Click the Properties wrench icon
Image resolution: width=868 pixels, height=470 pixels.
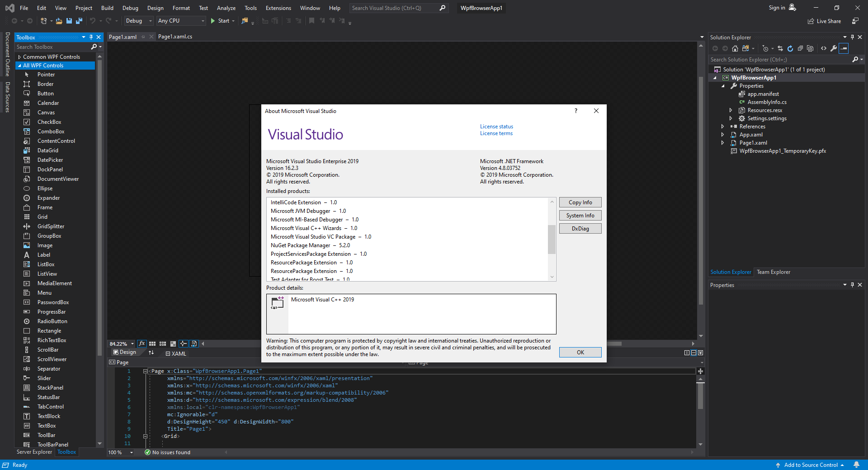[x=834, y=48]
